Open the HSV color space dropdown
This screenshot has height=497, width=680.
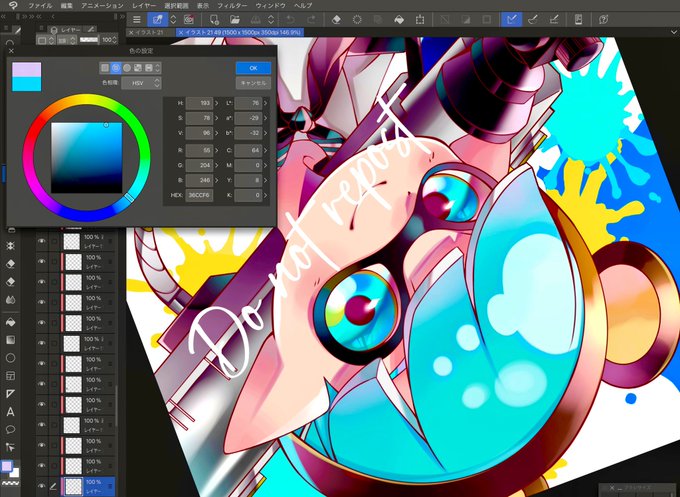pos(141,83)
